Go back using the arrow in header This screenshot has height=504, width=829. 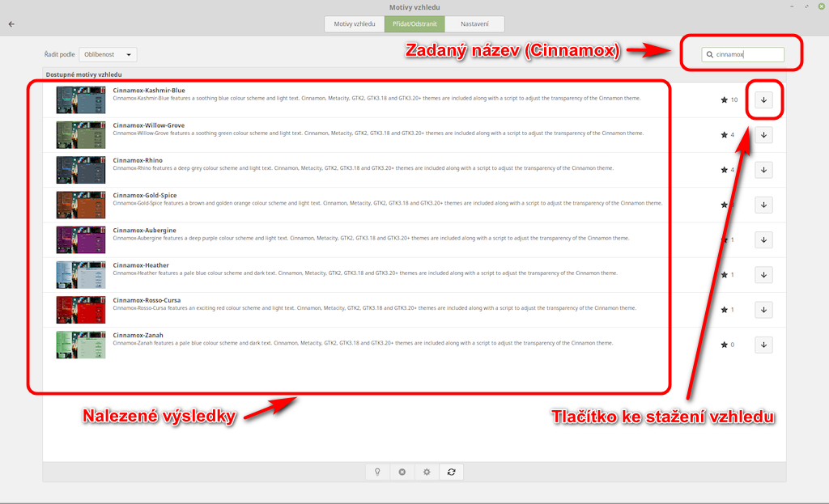(11, 23)
